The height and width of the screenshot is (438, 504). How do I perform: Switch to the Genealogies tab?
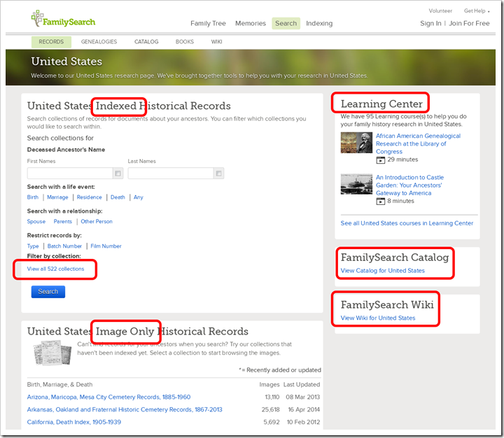click(x=99, y=42)
